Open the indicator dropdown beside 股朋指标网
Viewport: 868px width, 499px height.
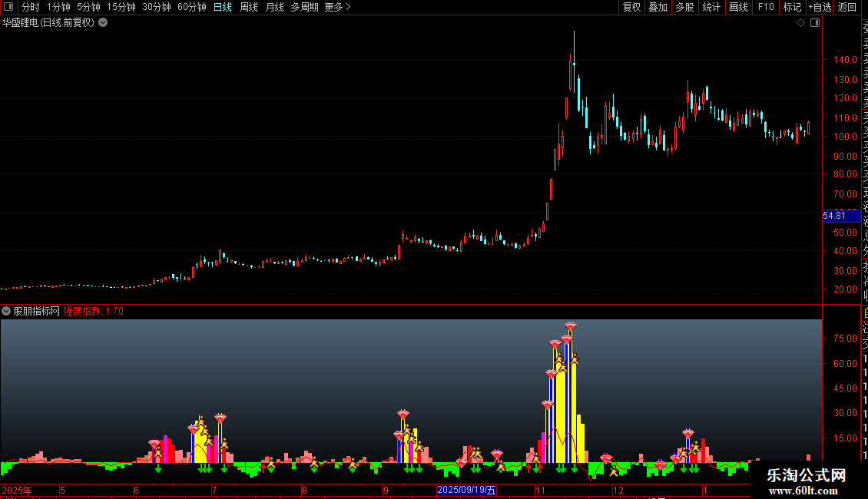point(6,311)
